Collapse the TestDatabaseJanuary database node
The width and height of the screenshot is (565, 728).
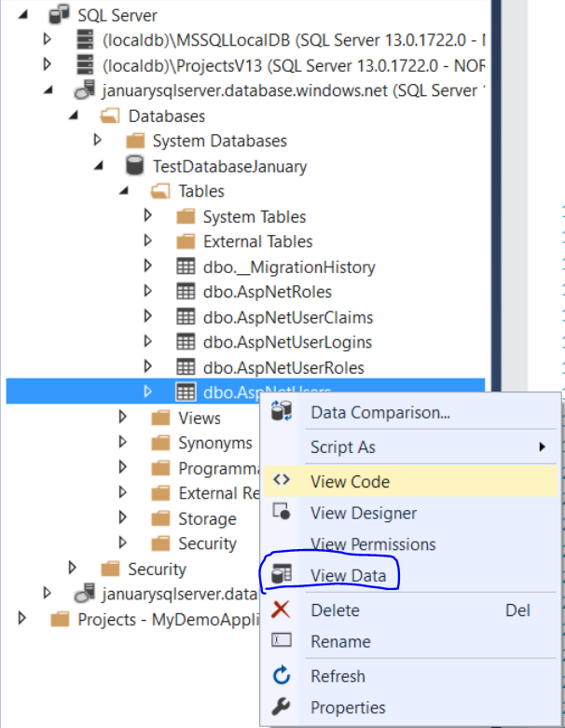[98, 165]
